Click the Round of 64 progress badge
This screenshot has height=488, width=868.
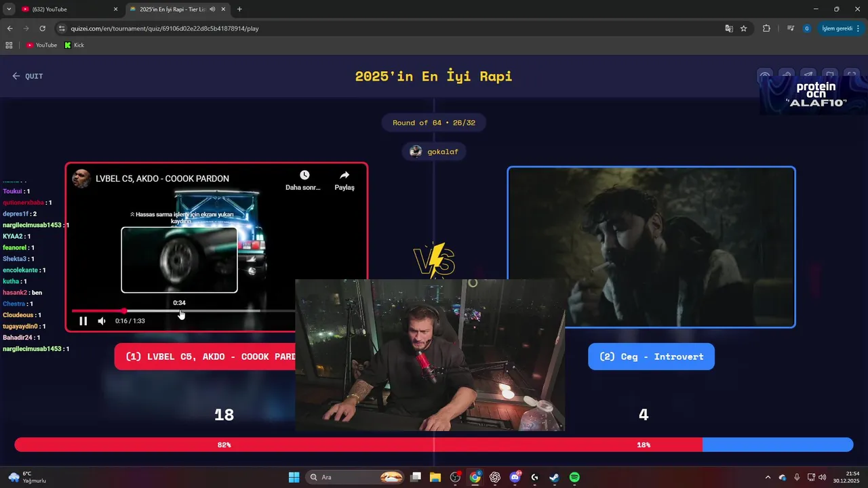(x=434, y=123)
